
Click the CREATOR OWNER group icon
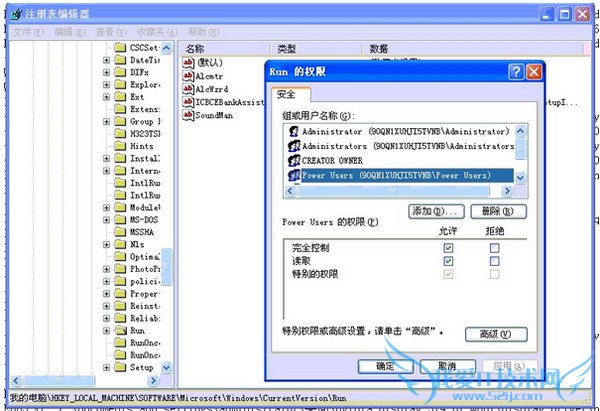click(294, 160)
